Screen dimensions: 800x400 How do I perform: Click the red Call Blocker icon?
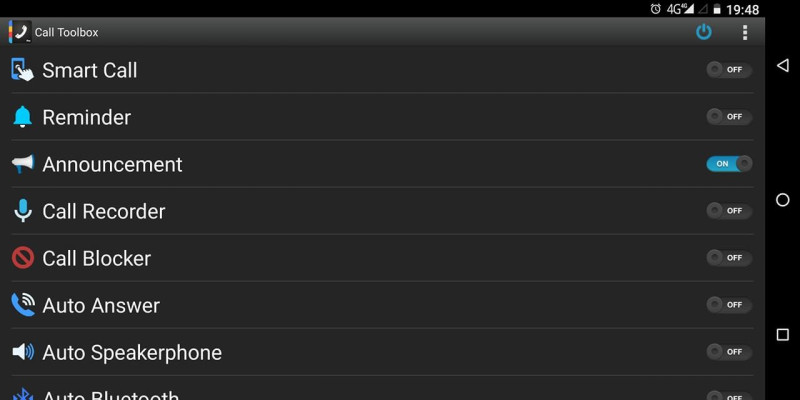(x=22, y=258)
